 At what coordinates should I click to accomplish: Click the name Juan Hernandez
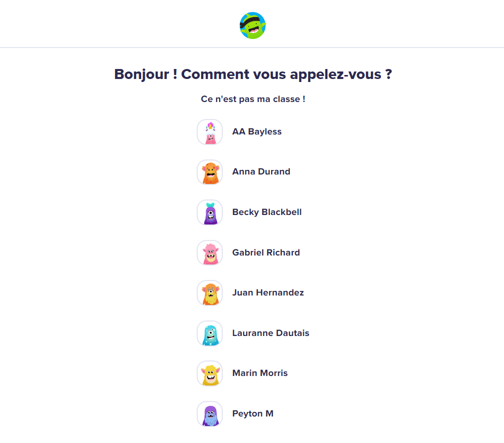(268, 292)
